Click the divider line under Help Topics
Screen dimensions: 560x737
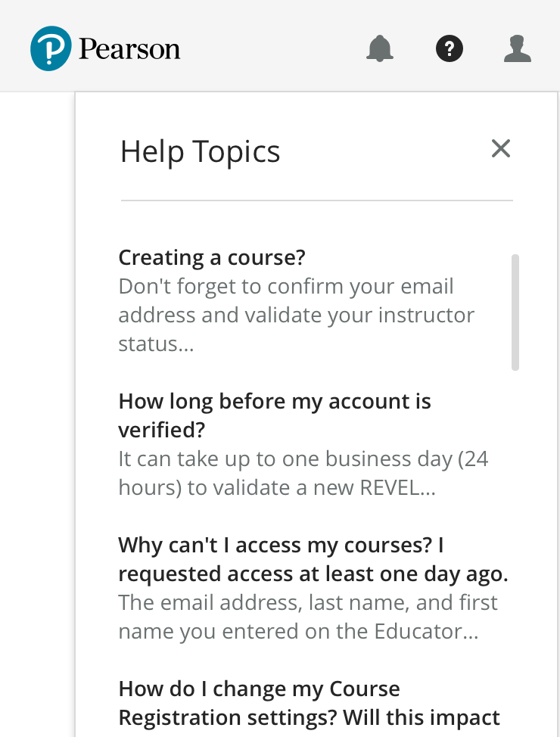(316, 201)
